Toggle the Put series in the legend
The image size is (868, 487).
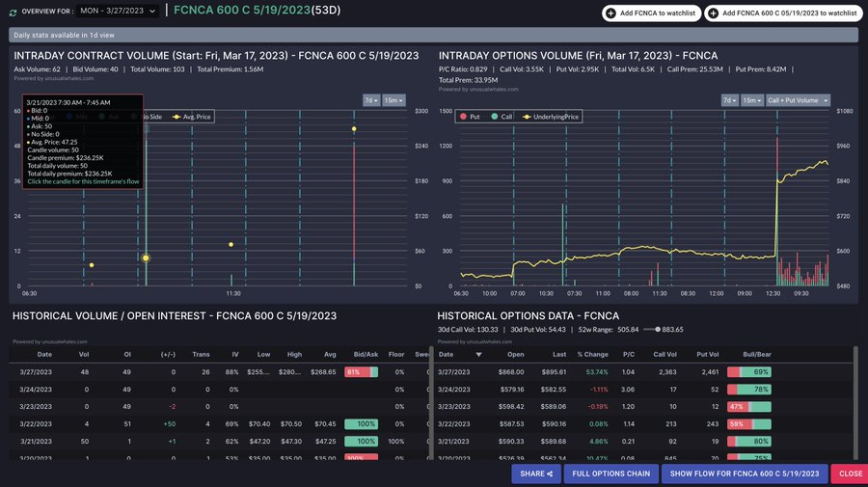coord(470,117)
